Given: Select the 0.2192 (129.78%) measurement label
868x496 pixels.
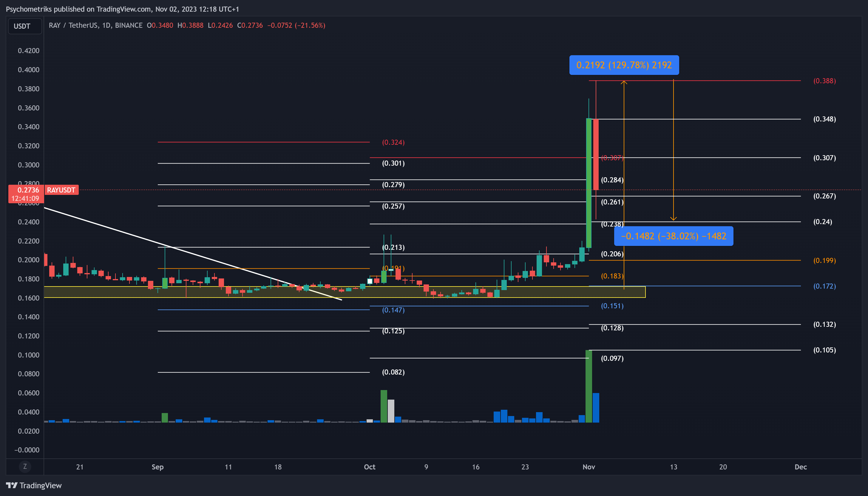Looking at the screenshot, I should [x=624, y=65].
